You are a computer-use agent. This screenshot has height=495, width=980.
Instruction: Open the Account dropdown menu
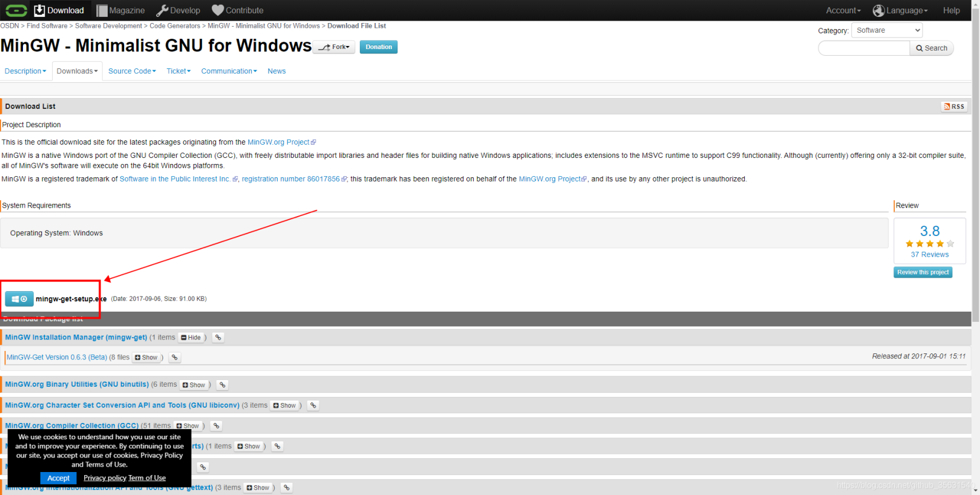tap(843, 10)
